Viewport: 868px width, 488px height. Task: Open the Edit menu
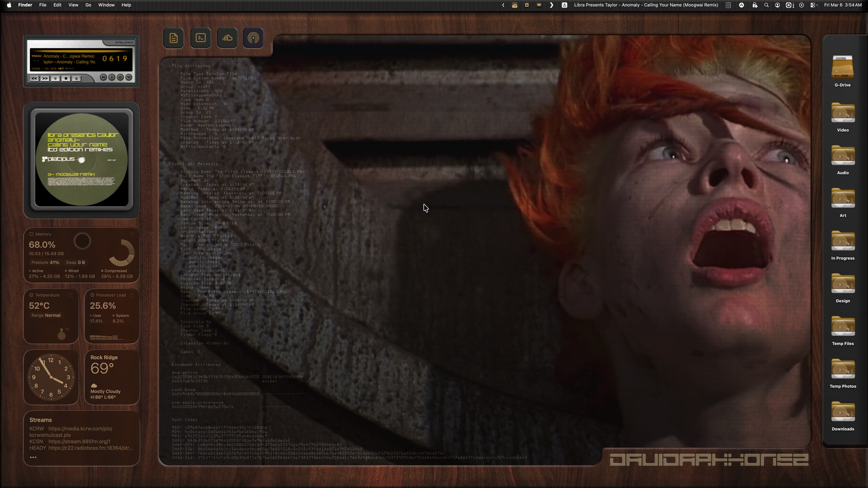tap(57, 5)
